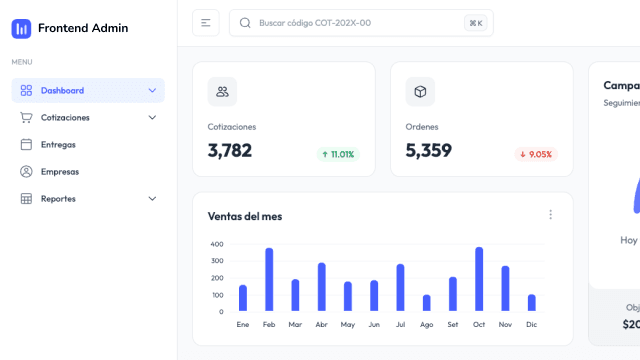The image size is (640, 360).
Task: Open Ventas del mes three-dot menu
Action: coord(551,215)
